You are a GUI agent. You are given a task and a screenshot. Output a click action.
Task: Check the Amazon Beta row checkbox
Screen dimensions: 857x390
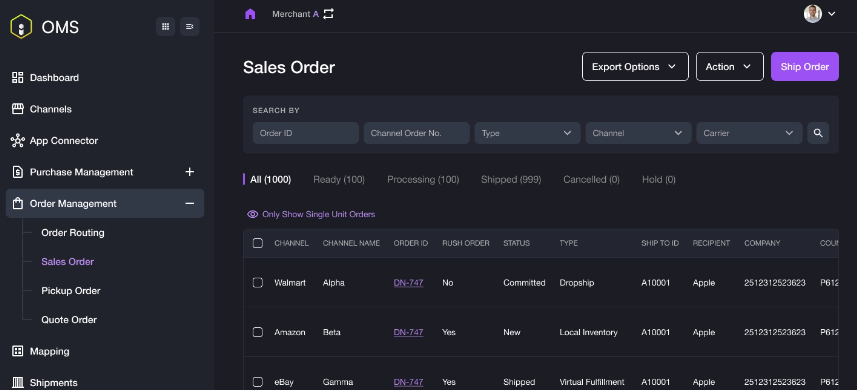tap(257, 332)
